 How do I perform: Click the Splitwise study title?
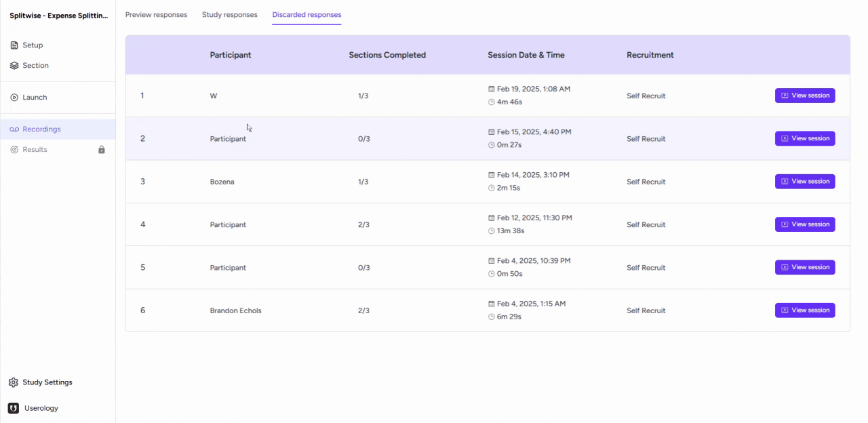58,16
